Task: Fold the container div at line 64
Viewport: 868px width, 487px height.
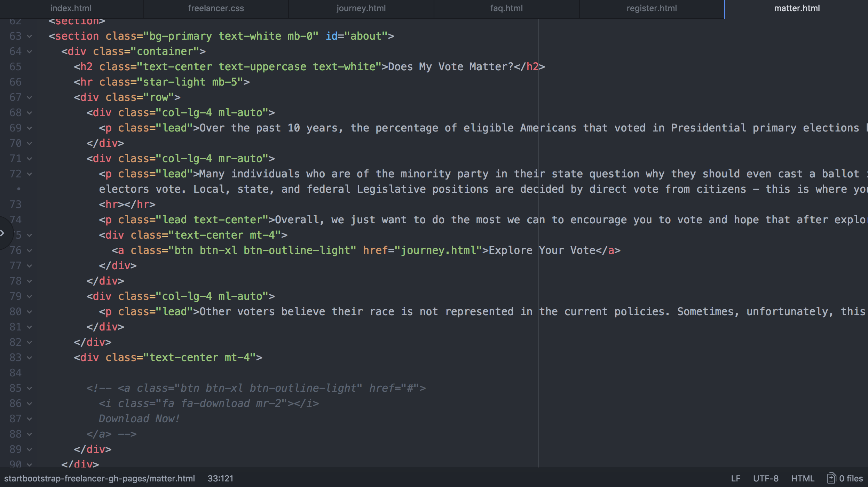Action: (30, 51)
